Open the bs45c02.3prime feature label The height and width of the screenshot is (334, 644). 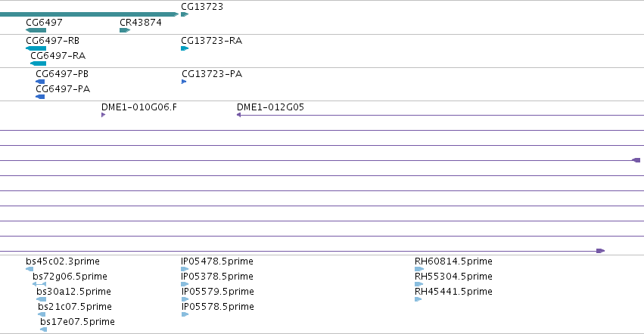(62, 261)
